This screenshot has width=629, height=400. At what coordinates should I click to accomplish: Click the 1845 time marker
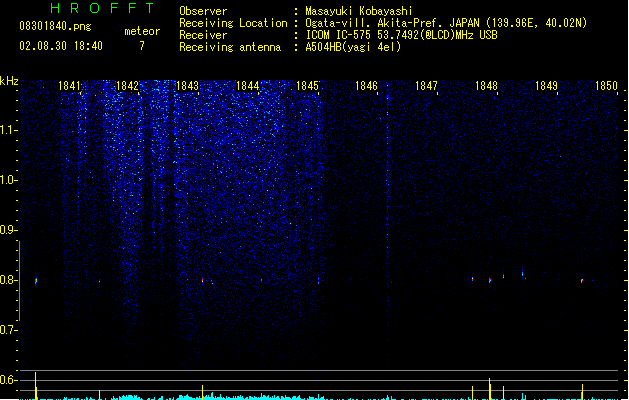(x=307, y=86)
